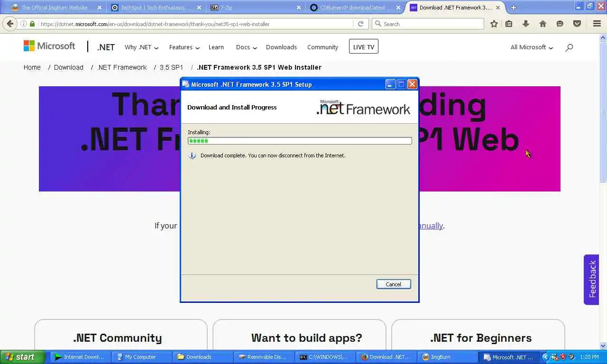
Task: Expand the All Microsoft dropdown
Action: pyautogui.click(x=532, y=47)
